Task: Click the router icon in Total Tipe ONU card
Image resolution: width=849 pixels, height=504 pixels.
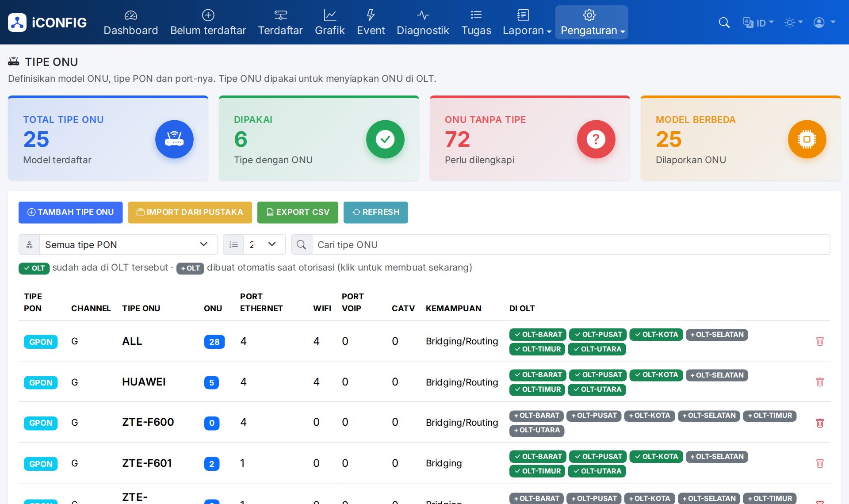Action: 174,139
